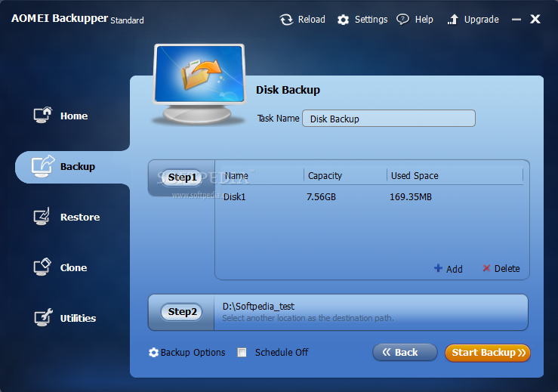Click the Capacity column header
Image resolution: width=558 pixels, height=392 pixels.
pyautogui.click(x=325, y=176)
